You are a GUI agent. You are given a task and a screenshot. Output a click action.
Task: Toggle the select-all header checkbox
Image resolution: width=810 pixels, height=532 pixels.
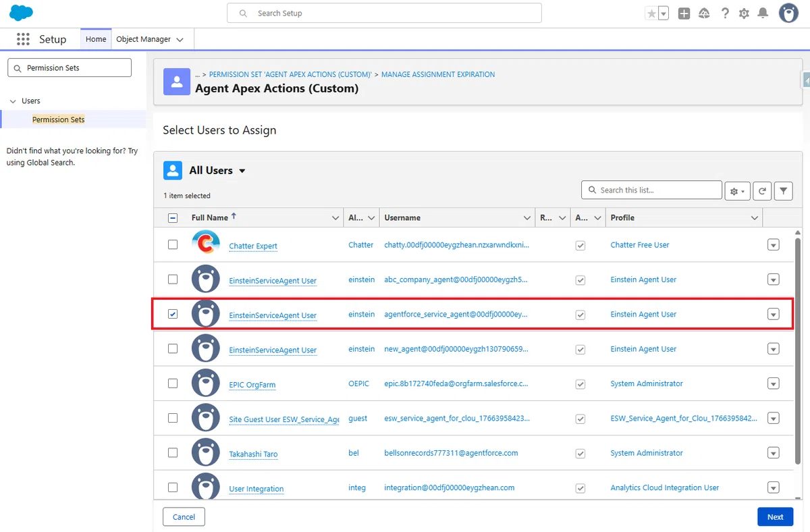(173, 217)
